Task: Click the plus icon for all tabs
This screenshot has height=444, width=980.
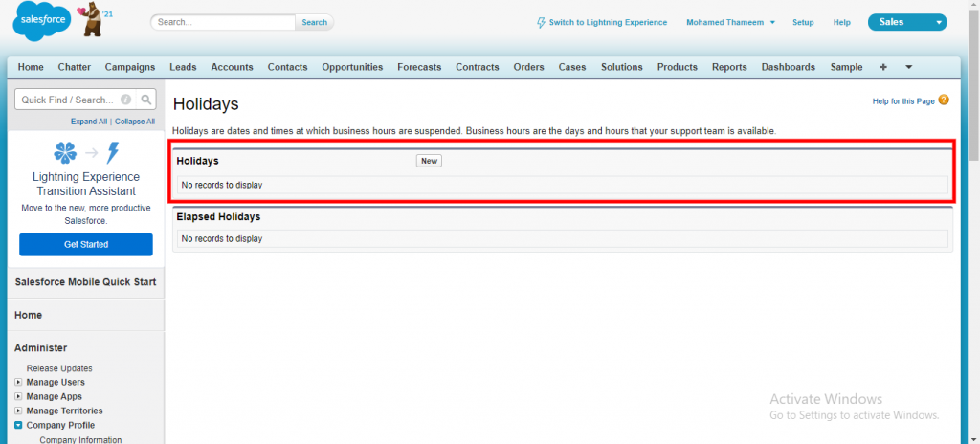Action: click(x=883, y=67)
